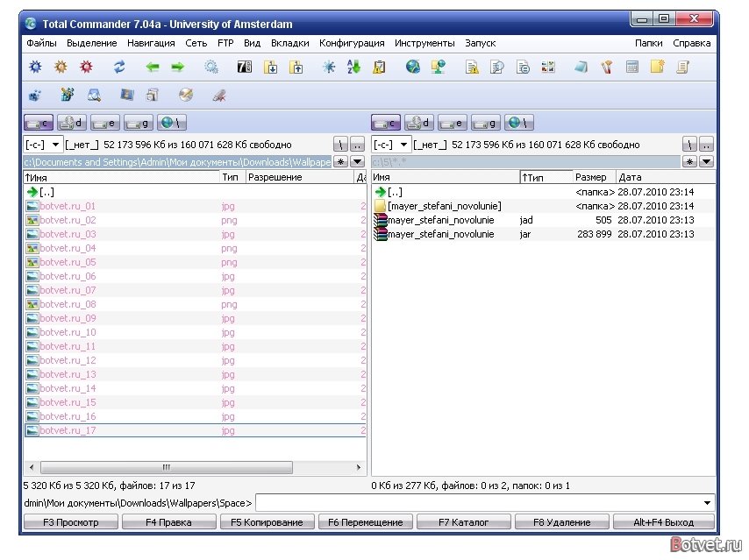Select drive e in right panel
749x560 pixels.
tap(453, 124)
